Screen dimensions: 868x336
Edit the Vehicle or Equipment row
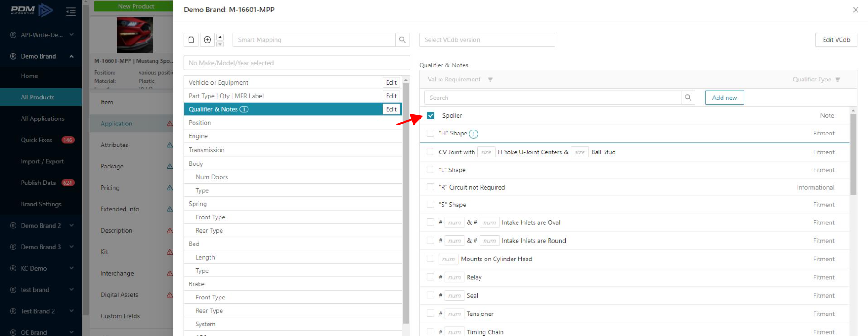tap(391, 82)
